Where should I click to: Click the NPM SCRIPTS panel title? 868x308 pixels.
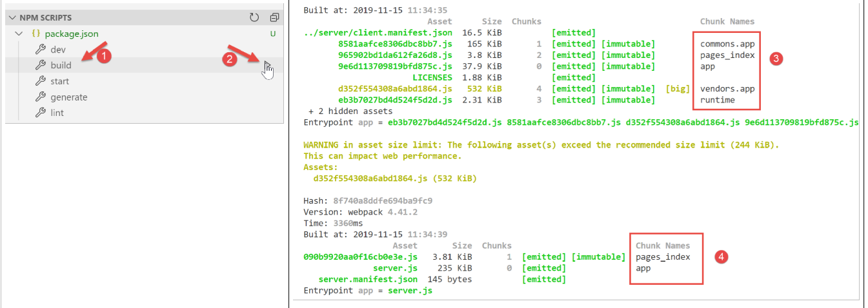tap(46, 17)
